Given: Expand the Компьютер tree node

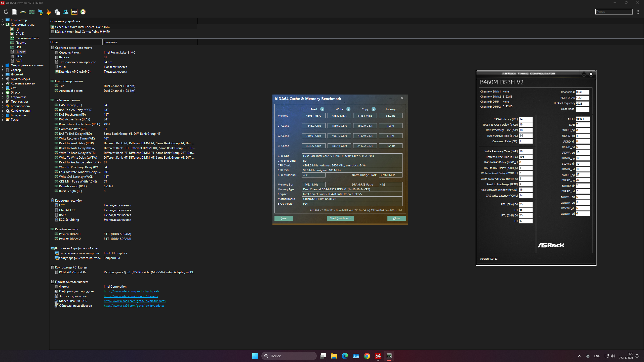Looking at the screenshot, I should (3, 20).
